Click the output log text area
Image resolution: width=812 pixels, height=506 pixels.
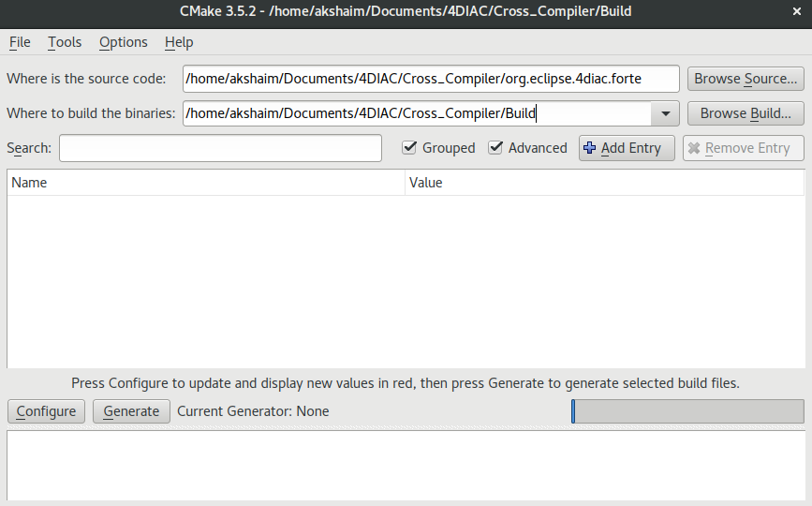(x=406, y=465)
